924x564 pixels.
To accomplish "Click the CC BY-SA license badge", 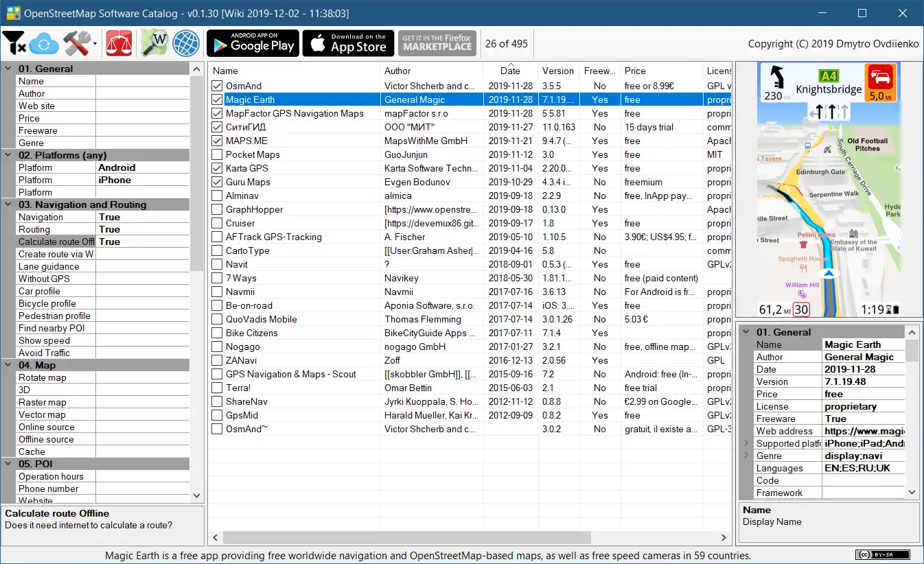I will (x=882, y=554).
